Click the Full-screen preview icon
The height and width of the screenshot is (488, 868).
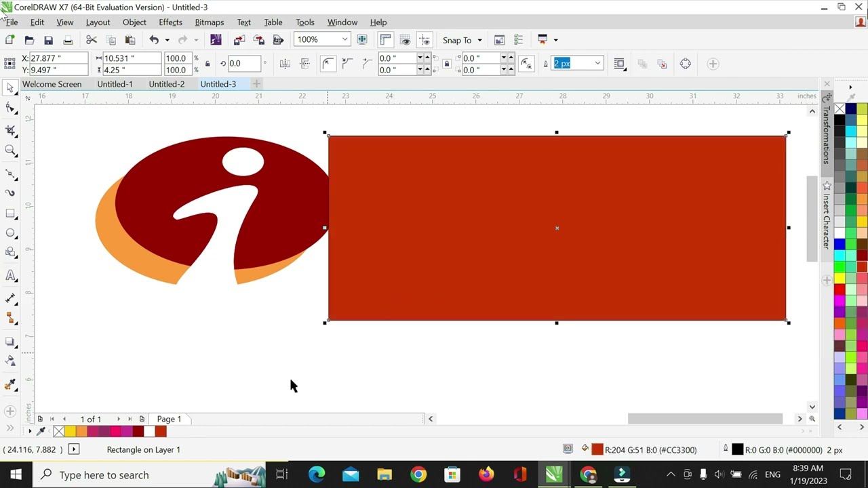[x=362, y=40]
